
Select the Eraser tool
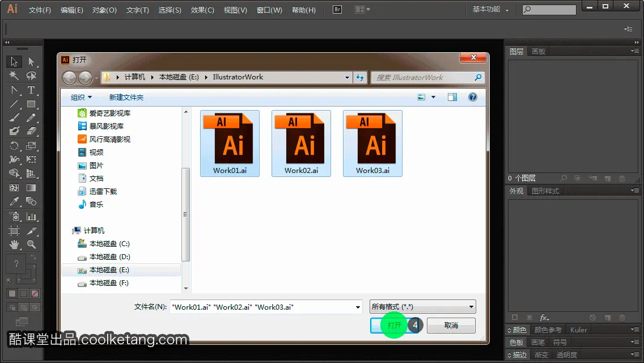pos(31,131)
